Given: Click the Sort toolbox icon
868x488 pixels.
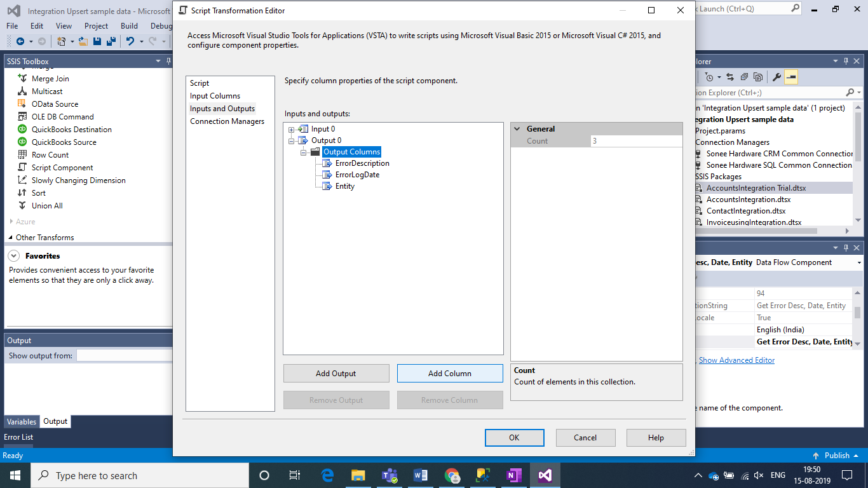Looking at the screenshot, I should pos(22,193).
